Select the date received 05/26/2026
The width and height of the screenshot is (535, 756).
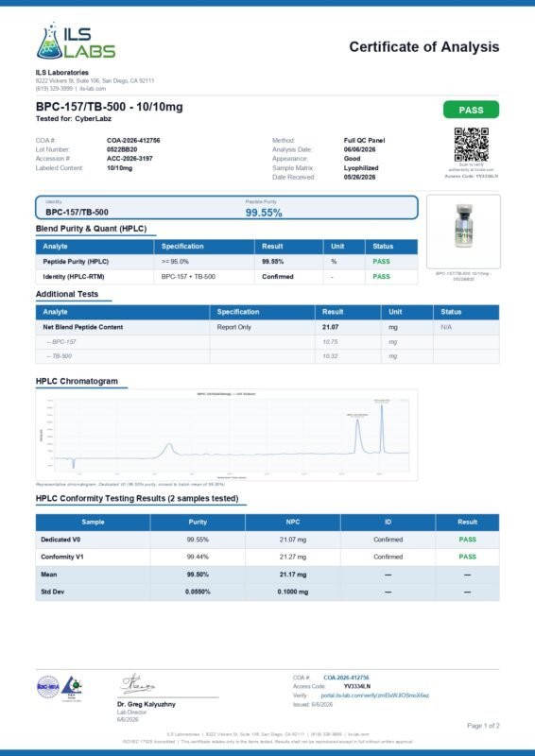point(359,178)
